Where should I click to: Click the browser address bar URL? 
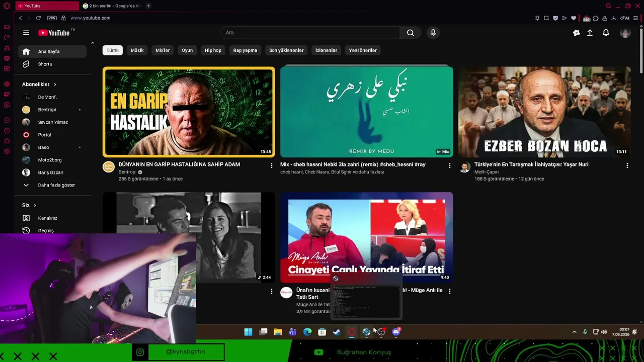click(x=91, y=18)
